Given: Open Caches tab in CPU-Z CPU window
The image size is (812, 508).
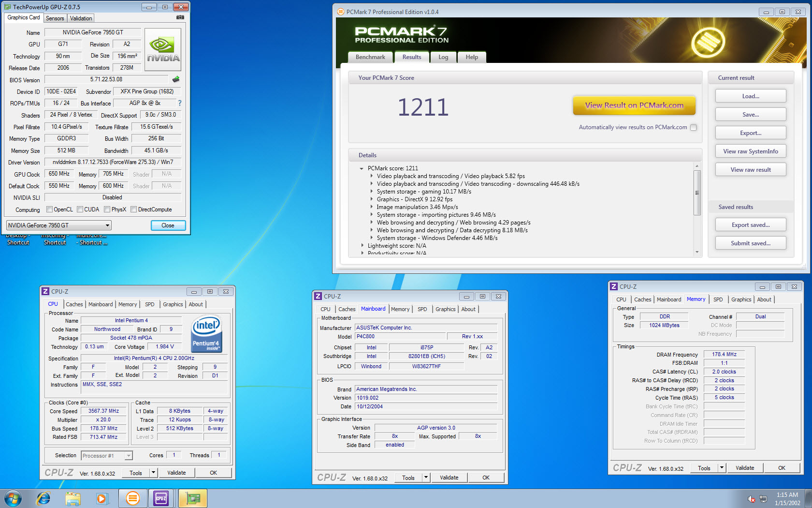Looking at the screenshot, I should pyautogui.click(x=74, y=304).
